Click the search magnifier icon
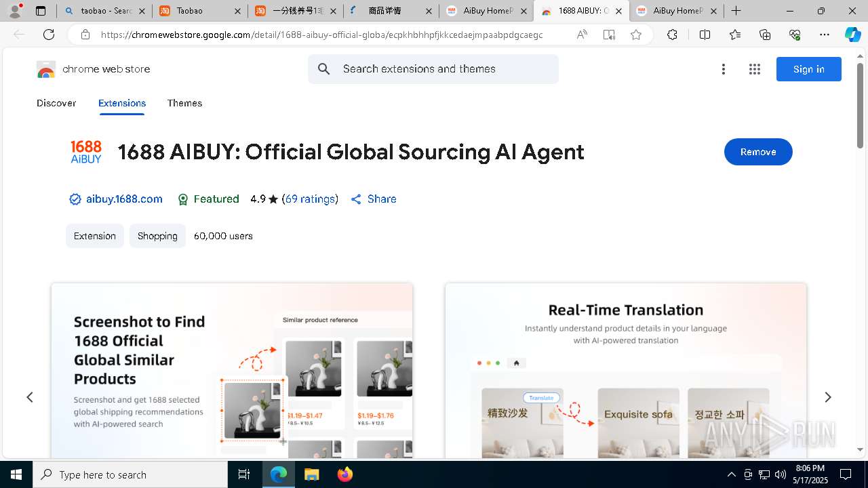Viewport: 868px width, 488px height. [324, 69]
